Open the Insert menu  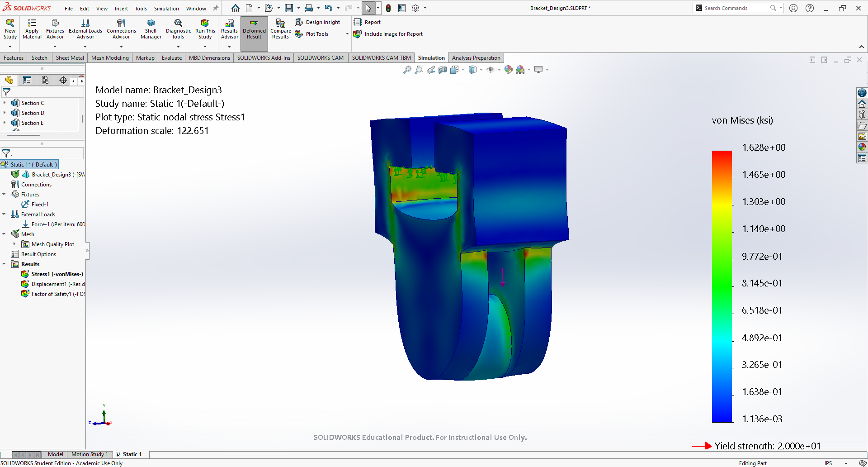pos(121,9)
